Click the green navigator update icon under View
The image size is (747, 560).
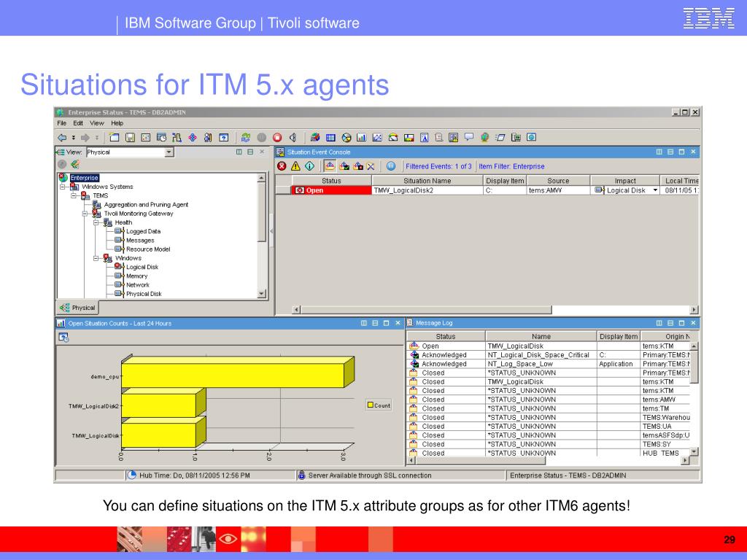(x=75, y=164)
